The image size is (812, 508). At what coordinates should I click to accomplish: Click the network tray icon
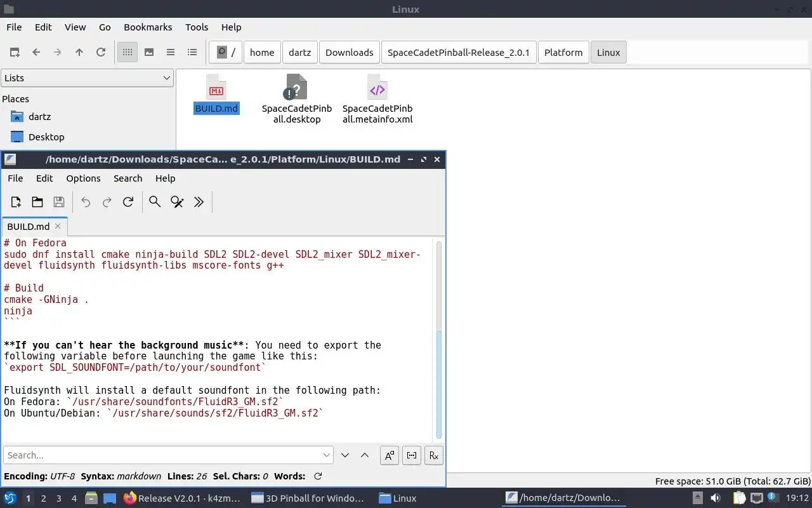756,498
